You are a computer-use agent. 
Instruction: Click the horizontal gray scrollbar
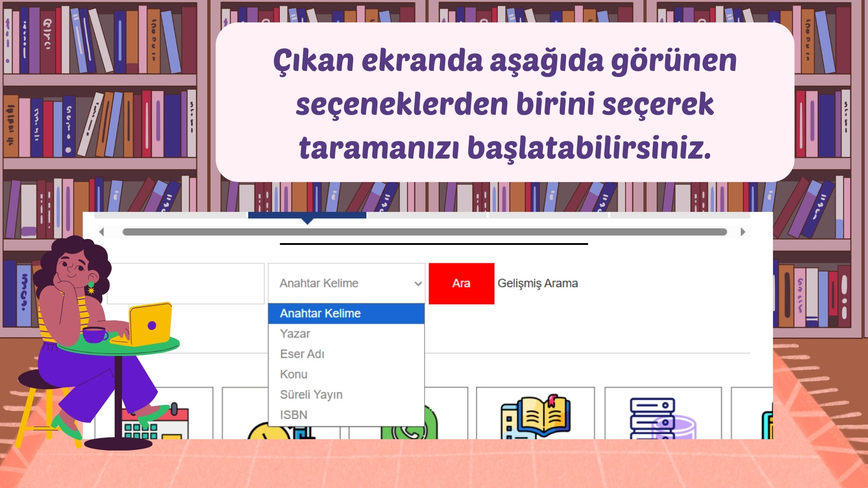424,232
